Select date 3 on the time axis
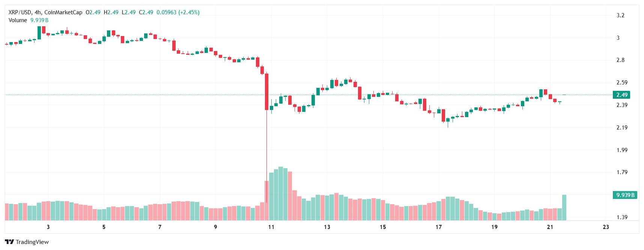The image size is (644, 250). point(48,227)
